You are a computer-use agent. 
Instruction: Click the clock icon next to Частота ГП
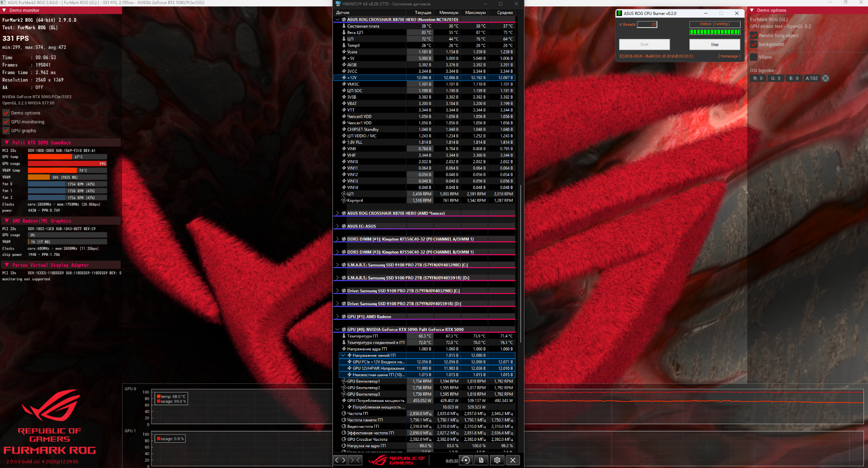[344, 413]
